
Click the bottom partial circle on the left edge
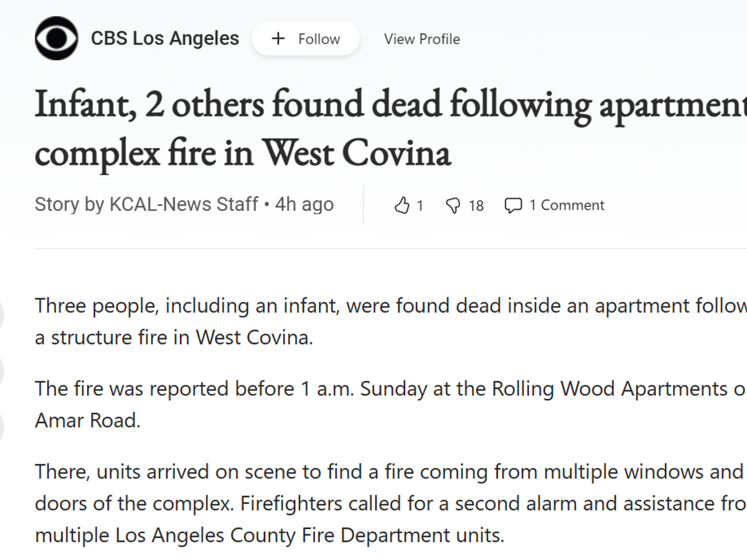pyautogui.click(x=3, y=428)
